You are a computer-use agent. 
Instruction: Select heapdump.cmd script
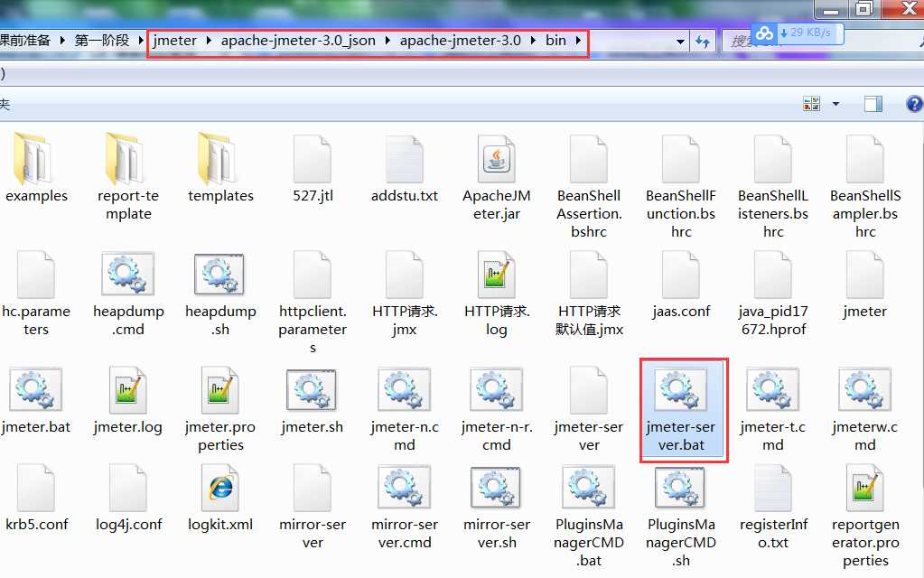point(128,293)
